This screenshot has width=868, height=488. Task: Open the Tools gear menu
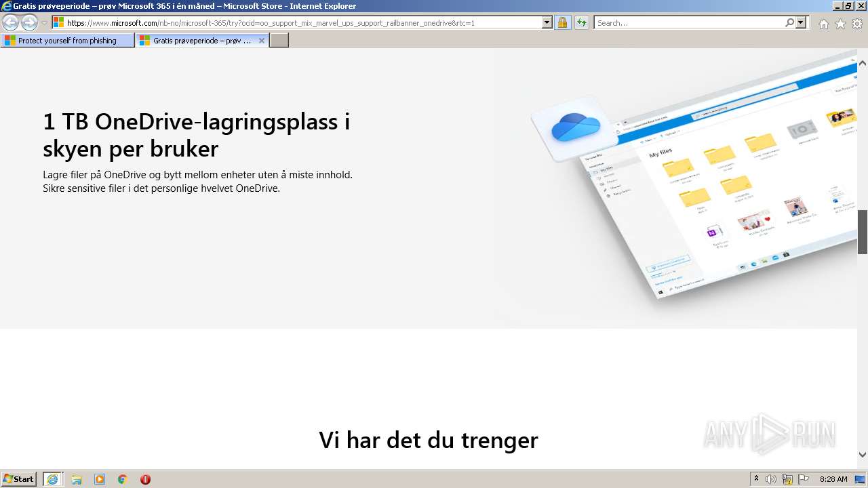coord(857,24)
